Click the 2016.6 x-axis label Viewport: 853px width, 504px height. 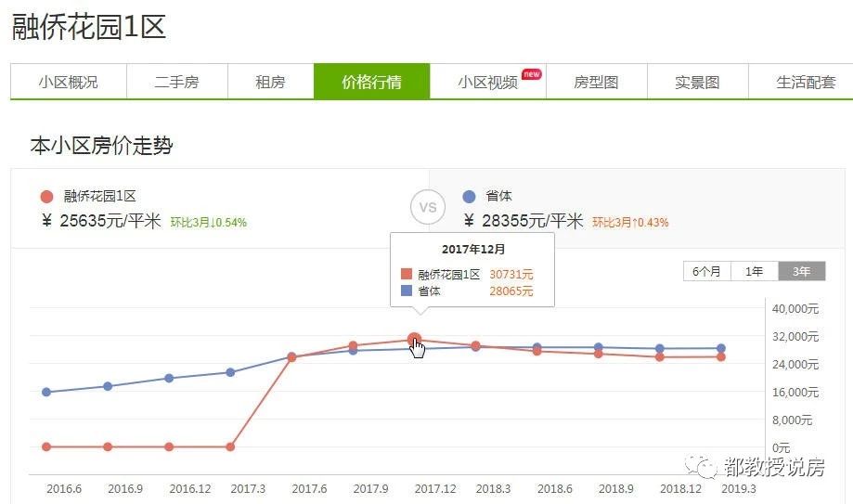pos(64,489)
